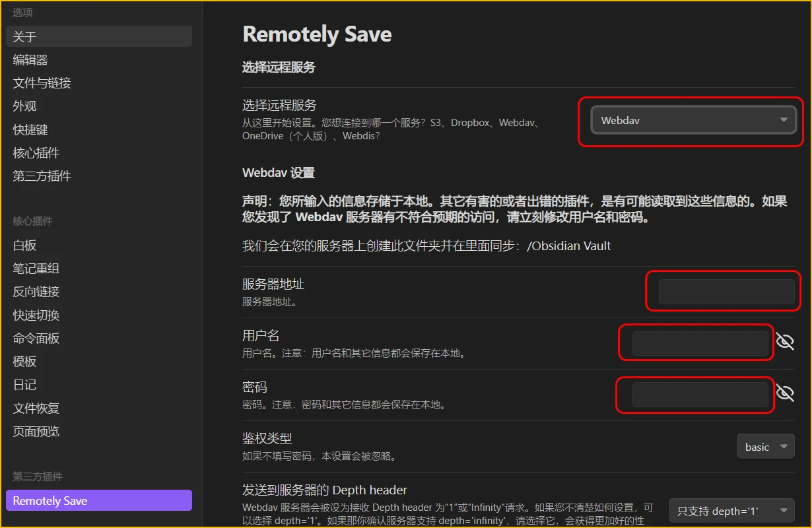This screenshot has width=812, height=528.
Task: Open 模板 plugin settings
Action: click(x=99, y=362)
